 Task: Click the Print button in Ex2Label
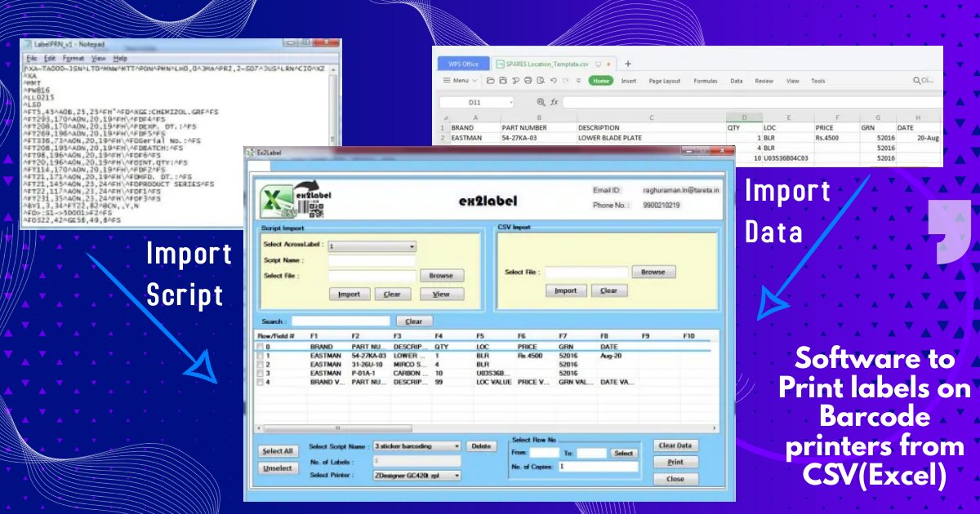675,462
